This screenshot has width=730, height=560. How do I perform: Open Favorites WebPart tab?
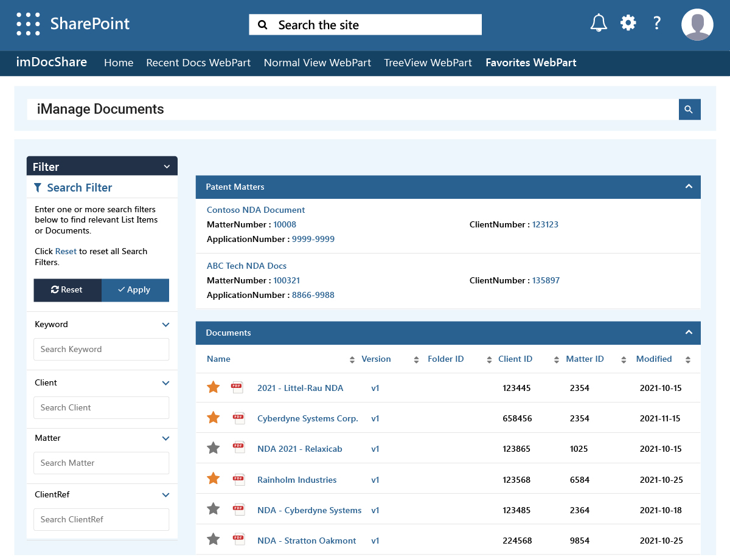(531, 63)
